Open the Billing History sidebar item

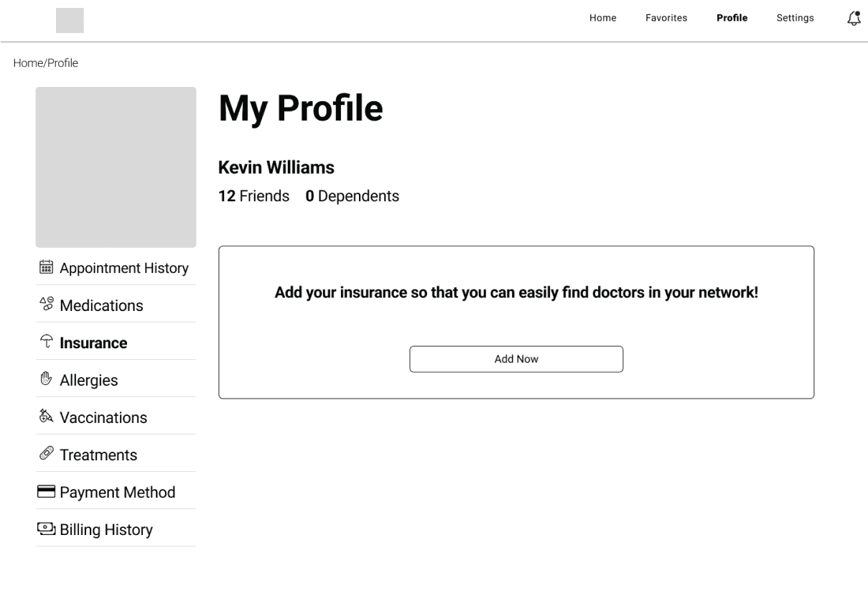pyautogui.click(x=116, y=529)
